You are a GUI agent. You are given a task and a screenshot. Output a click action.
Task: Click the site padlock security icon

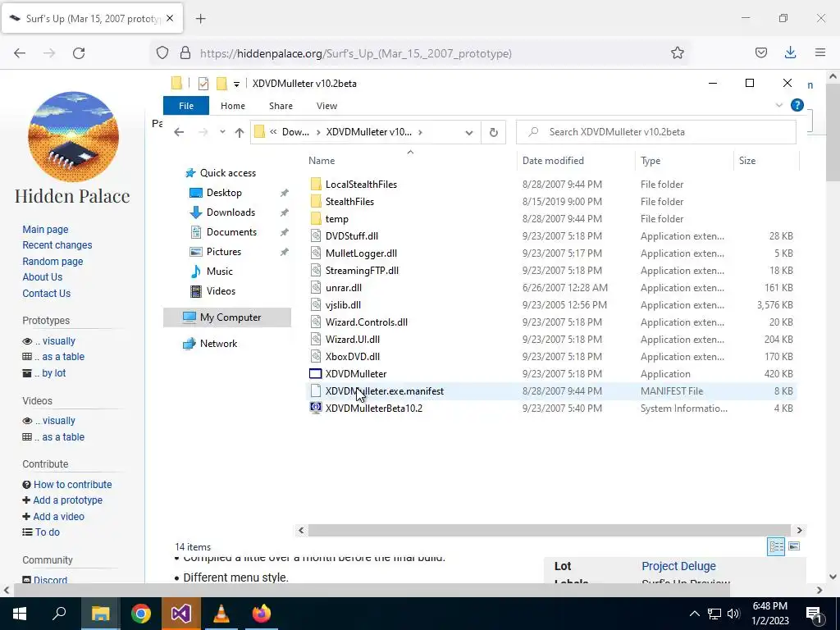[x=185, y=53]
